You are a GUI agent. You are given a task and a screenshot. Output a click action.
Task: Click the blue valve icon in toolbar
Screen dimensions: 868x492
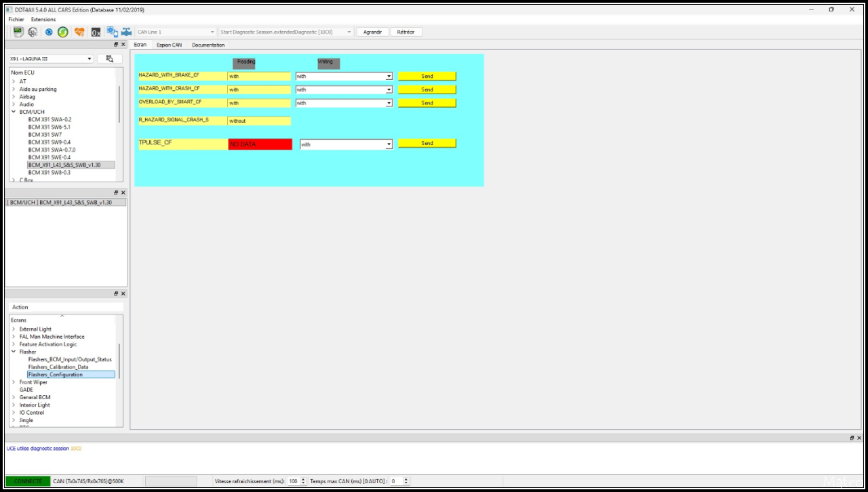point(126,32)
